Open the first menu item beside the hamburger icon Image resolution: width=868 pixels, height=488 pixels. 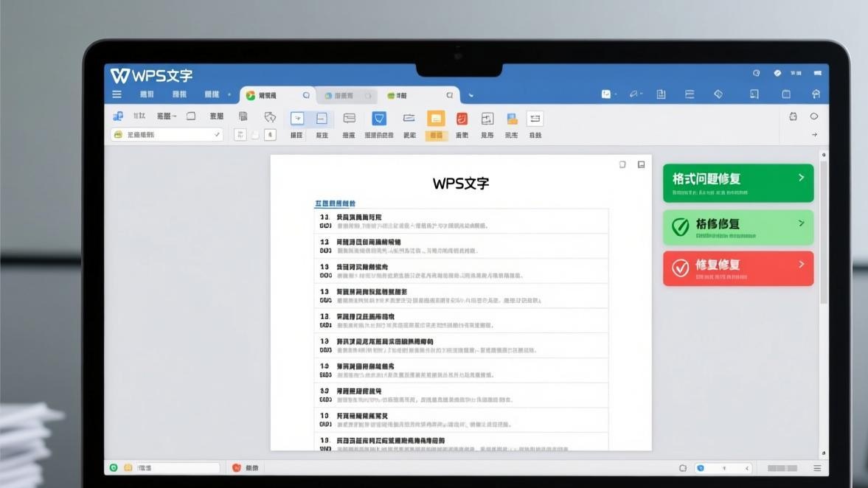pos(147,94)
